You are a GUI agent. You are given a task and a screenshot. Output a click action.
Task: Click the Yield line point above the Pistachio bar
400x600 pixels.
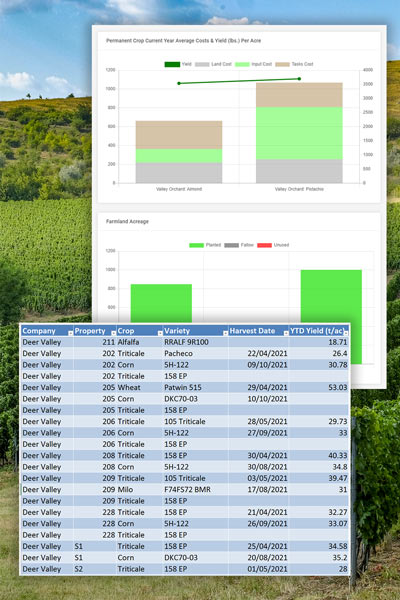[x=299, y=79]
